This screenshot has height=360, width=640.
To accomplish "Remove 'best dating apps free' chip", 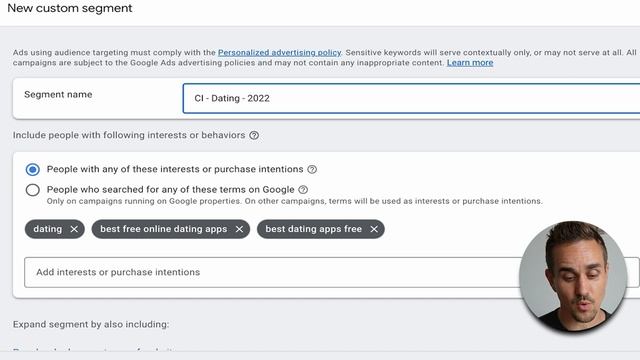I will (374, 229).
